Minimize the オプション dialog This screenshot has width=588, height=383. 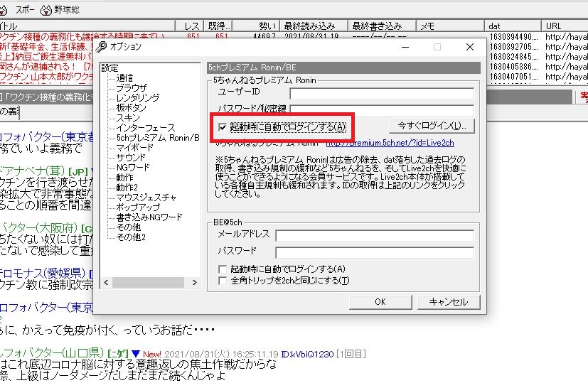tap(405, 47)
